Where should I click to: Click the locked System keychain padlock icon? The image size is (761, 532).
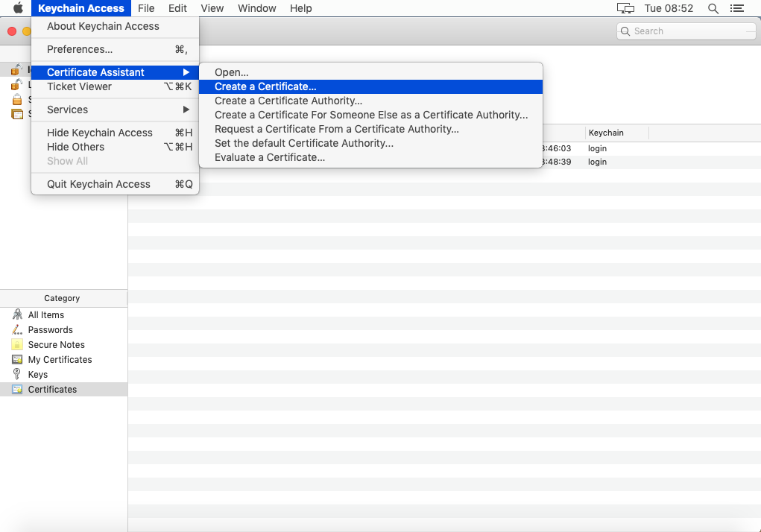[x=16, y=99]
